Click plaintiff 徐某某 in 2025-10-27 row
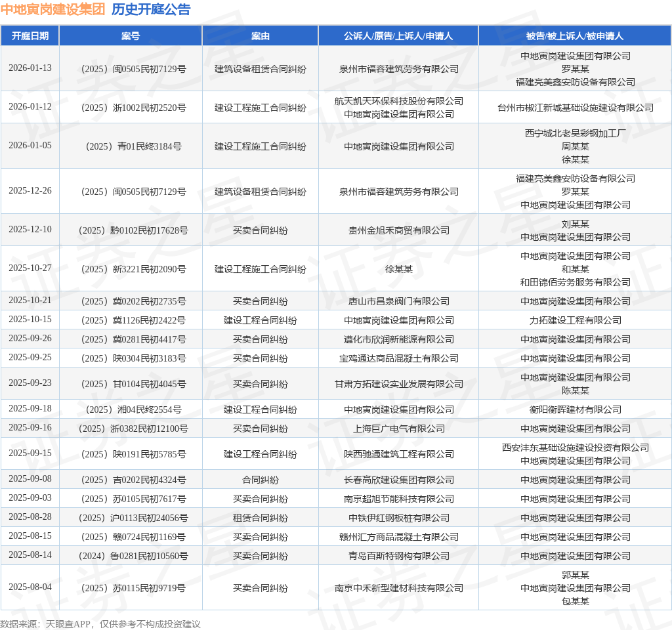 pos(398,269)
